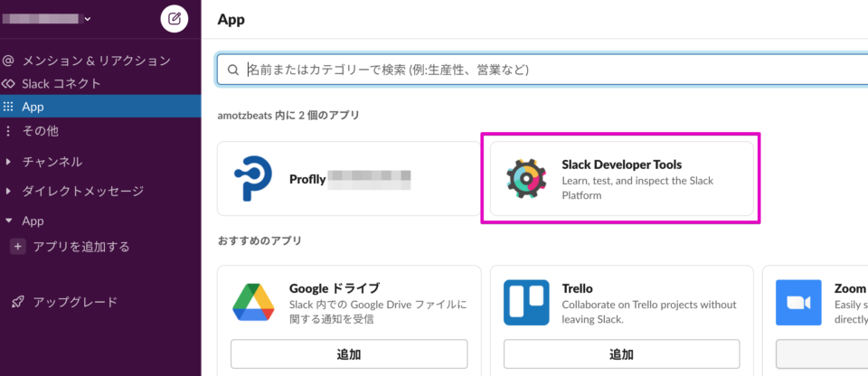Expand the ダイレクトメッセージ section arrow
This screenshot has width=868, height=376.
(x=8, y=192)
